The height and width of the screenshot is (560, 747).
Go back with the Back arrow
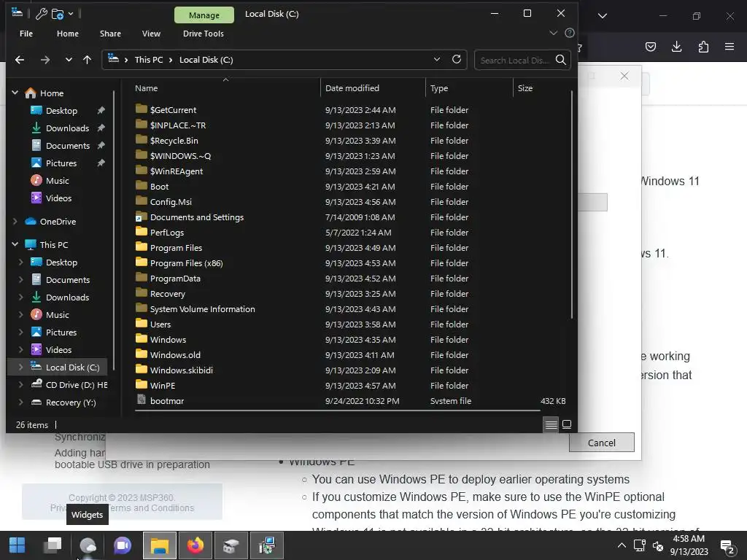20,60
